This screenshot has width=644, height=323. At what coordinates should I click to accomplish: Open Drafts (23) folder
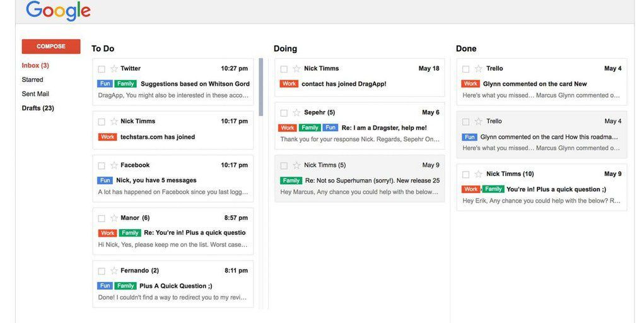[38, 108]
